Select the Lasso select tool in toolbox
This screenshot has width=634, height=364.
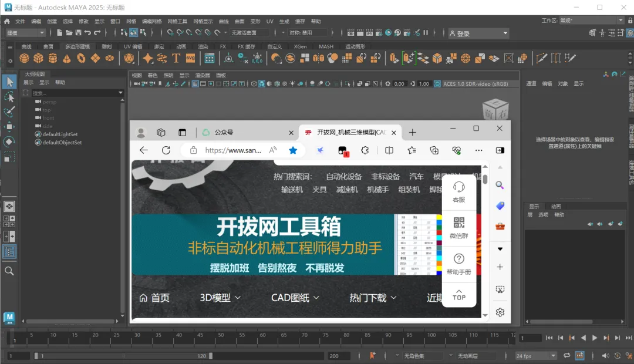click(x=9, y=97)
